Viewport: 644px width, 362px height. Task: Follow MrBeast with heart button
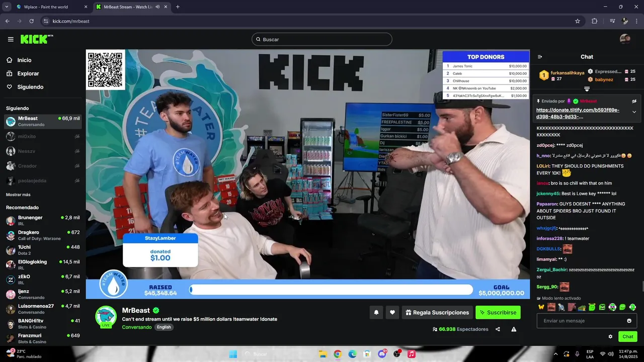coord(392,312)
